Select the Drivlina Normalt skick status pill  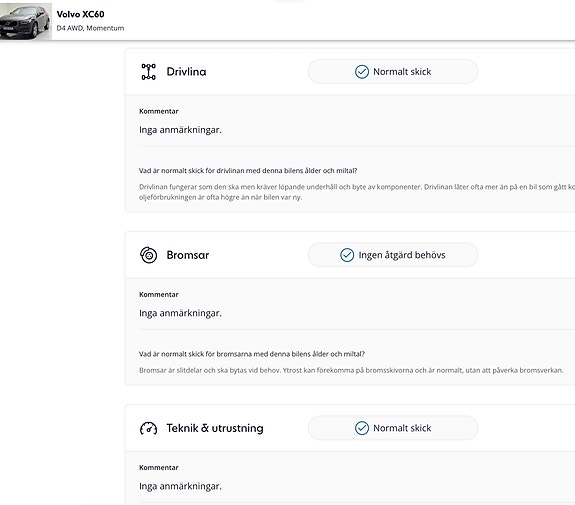pyautogui.click(x=393, y=72)
